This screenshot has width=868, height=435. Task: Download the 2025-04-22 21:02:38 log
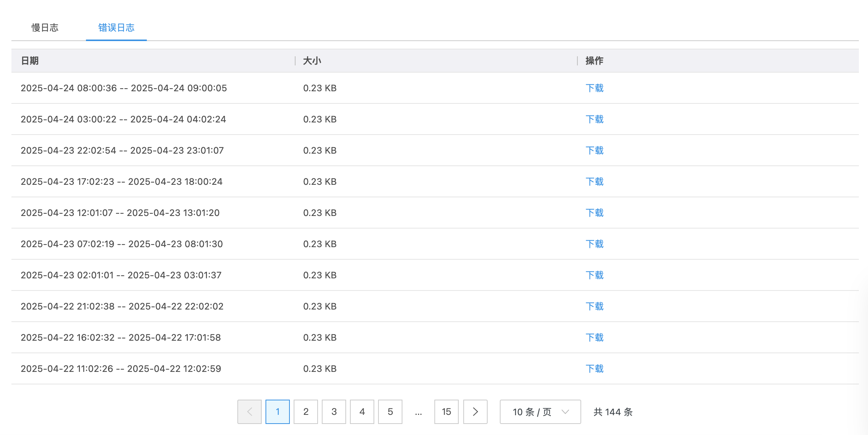coord(594,306)
